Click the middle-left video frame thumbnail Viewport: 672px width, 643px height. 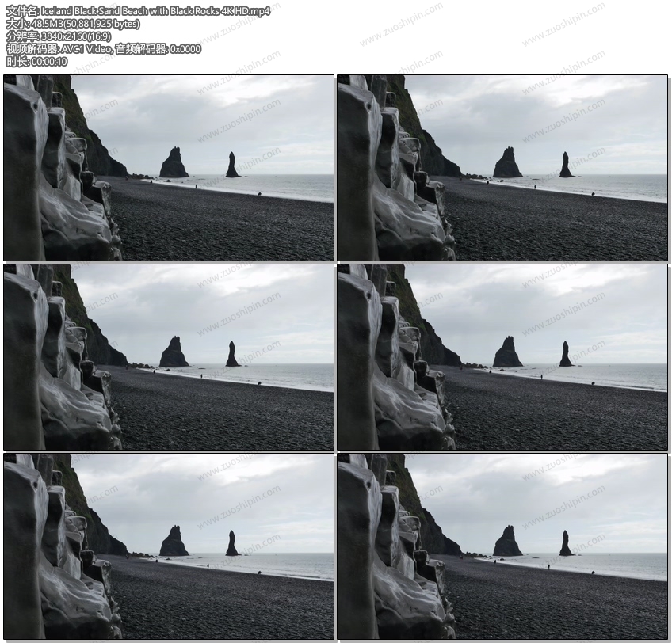point(168,357)
